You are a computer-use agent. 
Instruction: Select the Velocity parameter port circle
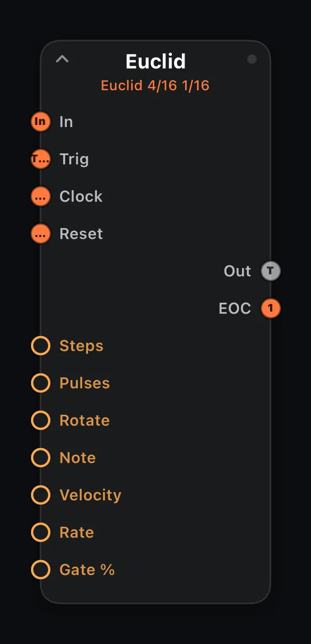click(x=41, y=495)
